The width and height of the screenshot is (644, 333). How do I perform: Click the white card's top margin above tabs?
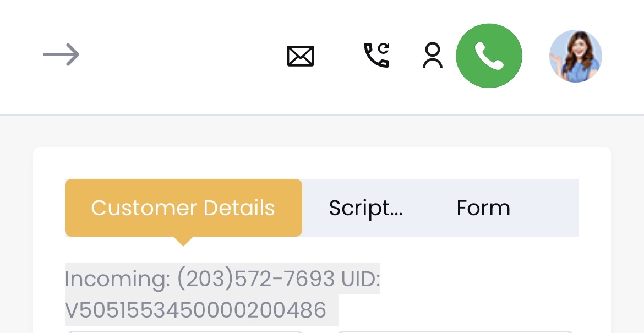pyautogui.click(x=322, y=162)
